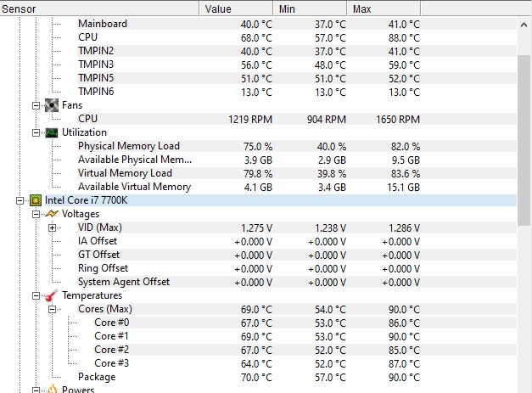The image size is (532, 393).
Task: Click the 64.0 °C Core #3 value
Action: 256,364
